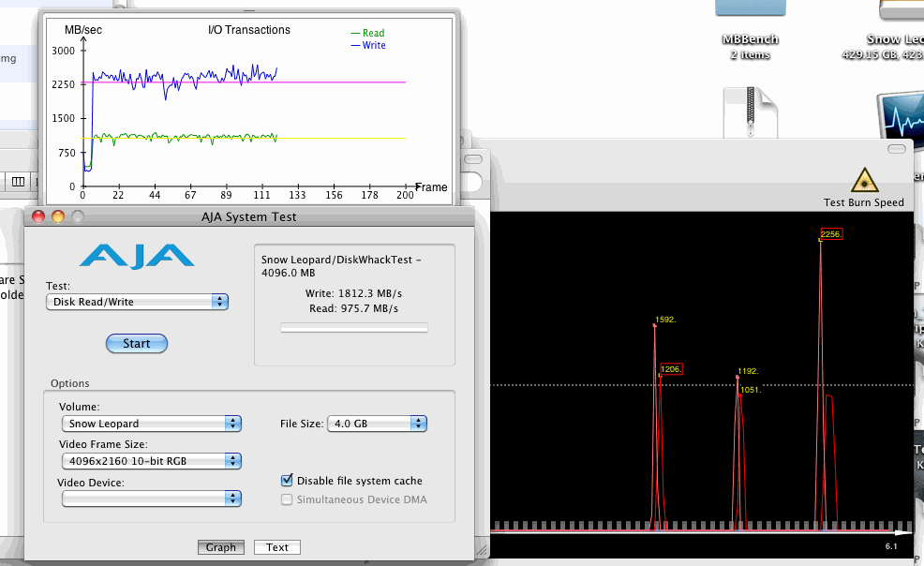Click the "I/O Transactions" graph title
The height and width of the screenshot is (566, 924).
pyautogui.click(x=249, y=30)
